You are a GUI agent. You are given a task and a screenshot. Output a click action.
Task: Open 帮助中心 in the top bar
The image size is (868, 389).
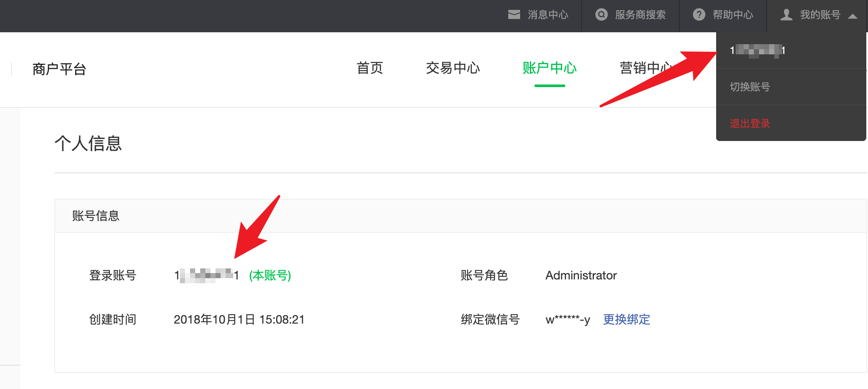(x=733, y=15)
